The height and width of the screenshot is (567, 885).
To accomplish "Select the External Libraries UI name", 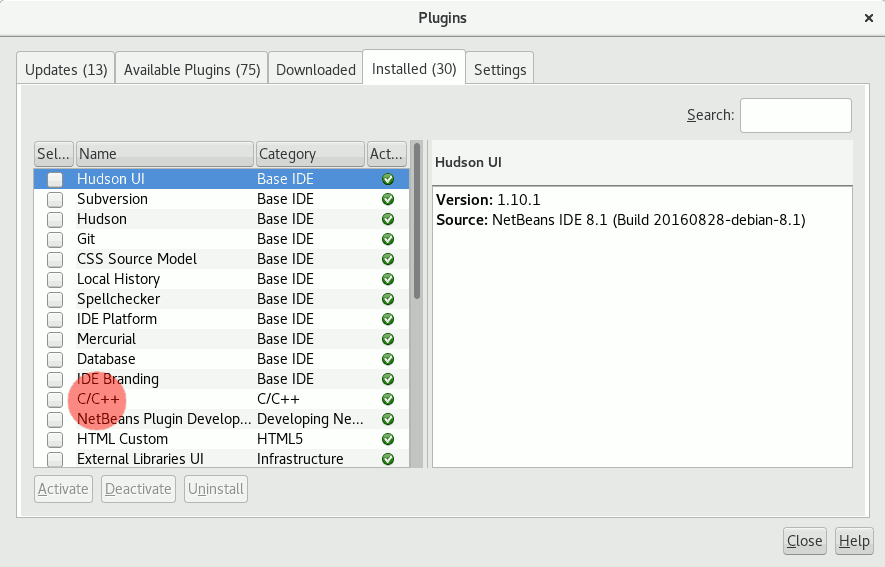I will (140, 459).
